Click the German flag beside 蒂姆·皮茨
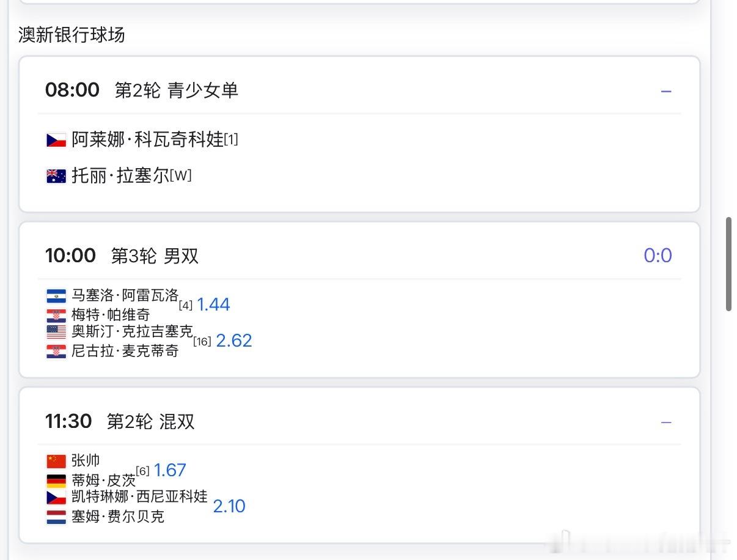 (56, 481)
